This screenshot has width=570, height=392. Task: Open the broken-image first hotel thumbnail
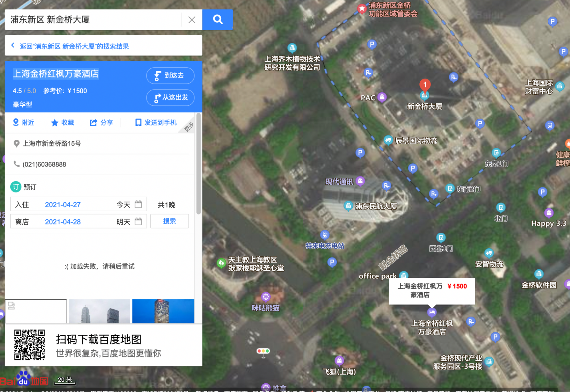tap(36, 311)
